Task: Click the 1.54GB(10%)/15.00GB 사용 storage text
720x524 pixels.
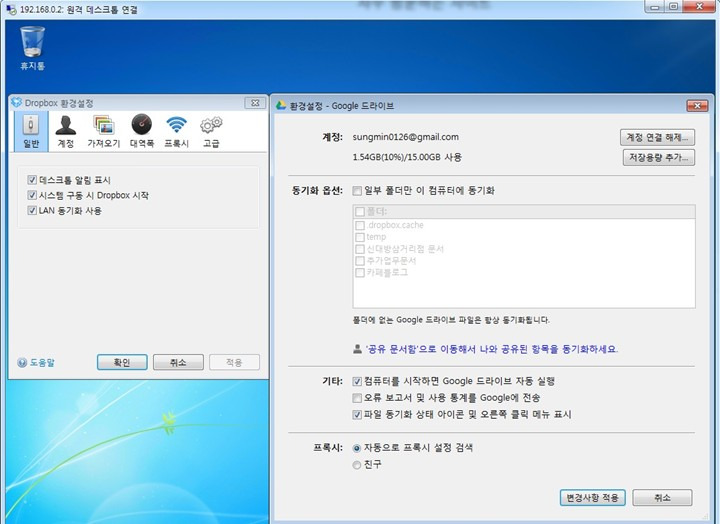Action: click(x=407, y=157)
